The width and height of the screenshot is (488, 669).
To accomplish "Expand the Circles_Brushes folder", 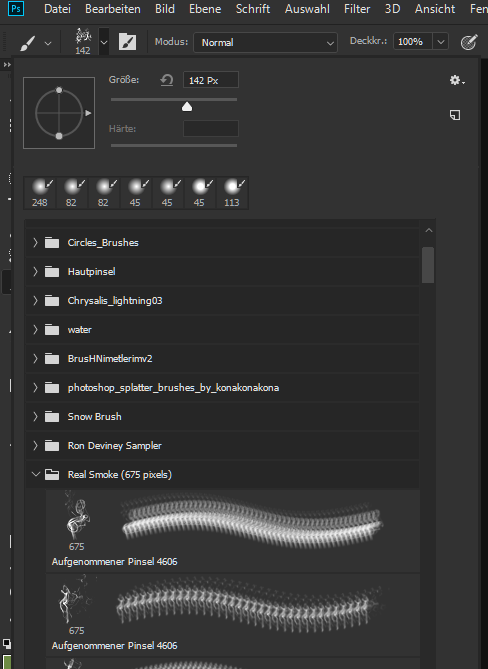I will point(35,242).
